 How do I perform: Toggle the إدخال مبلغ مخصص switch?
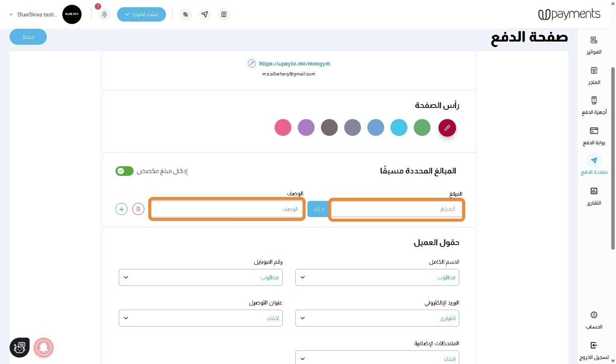pyautogui.click(x=124, y=171)
